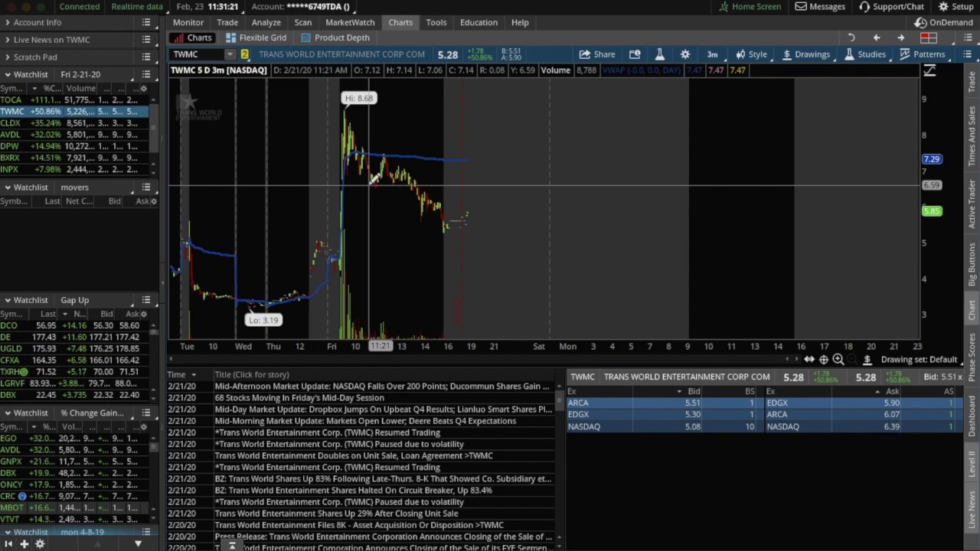The width and height of the screenshot is (980, 551).
Task: Switch to the Scan tab
Action: point(303,22)
